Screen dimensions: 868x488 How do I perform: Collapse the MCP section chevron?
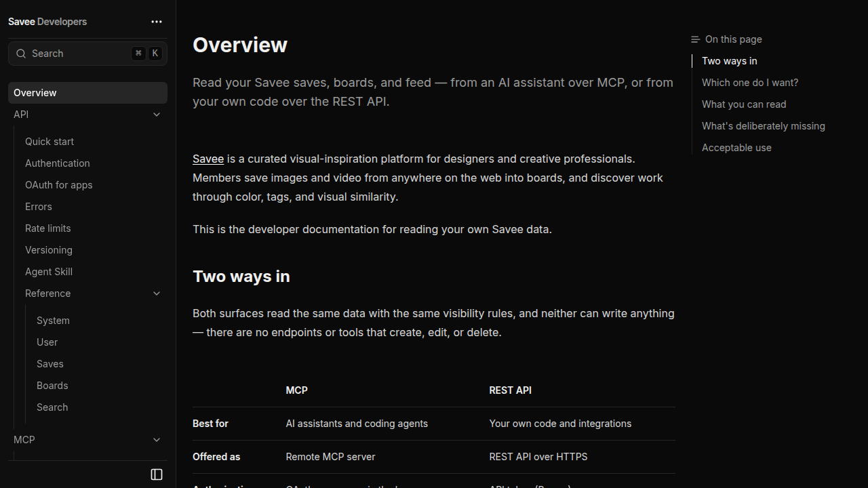coord(157,440)
